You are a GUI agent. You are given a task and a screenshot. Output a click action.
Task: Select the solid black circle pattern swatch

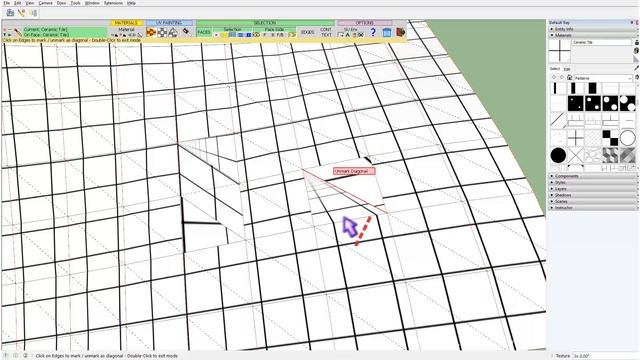[x=558, y=155]
